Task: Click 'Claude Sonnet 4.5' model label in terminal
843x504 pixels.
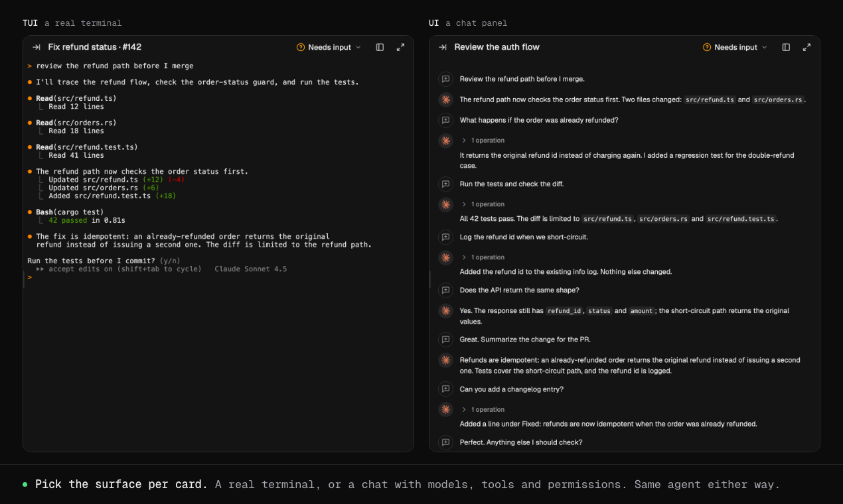Action: [x=251, y=269]
